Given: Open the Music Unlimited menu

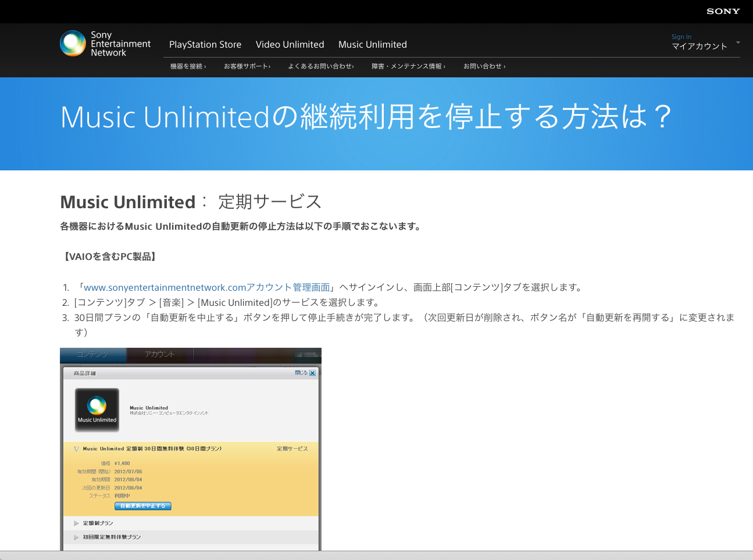Looking at the screenshot, I should tap(373, 44).
